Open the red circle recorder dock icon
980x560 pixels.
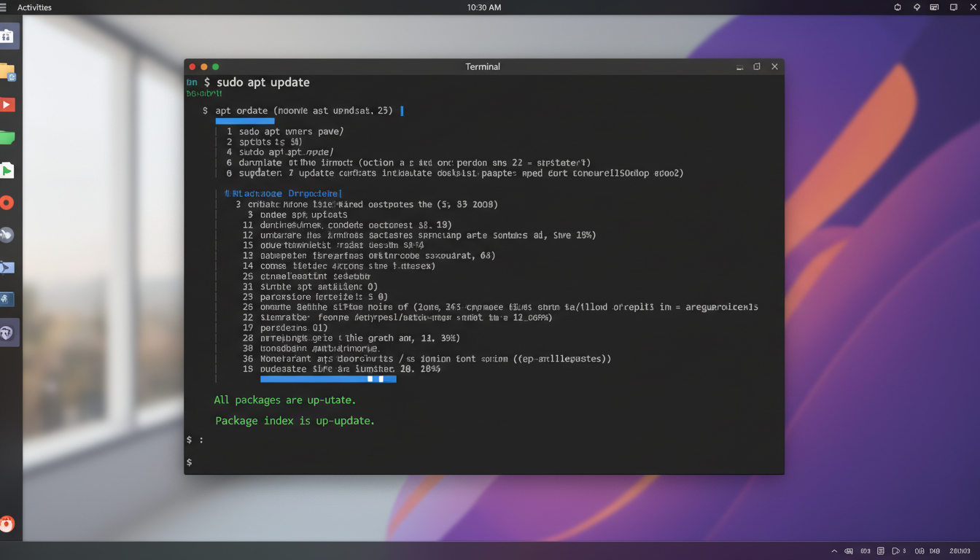(7, 203)
